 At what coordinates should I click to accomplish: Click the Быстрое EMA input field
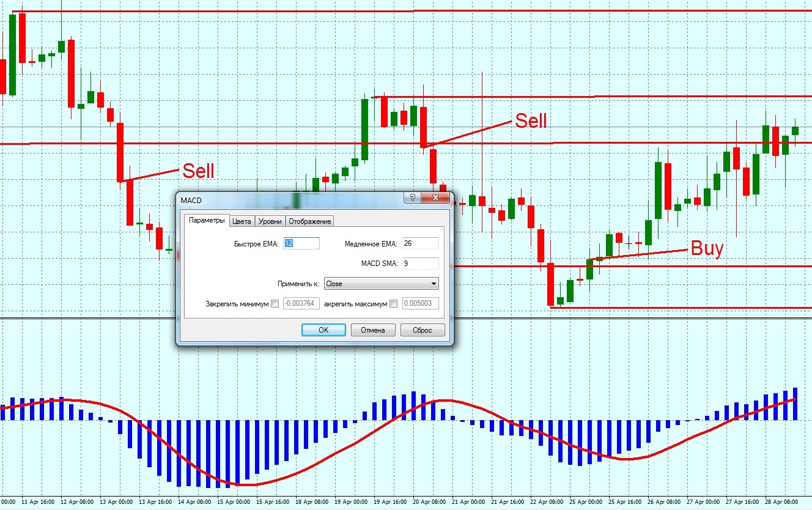click(301, 243)
